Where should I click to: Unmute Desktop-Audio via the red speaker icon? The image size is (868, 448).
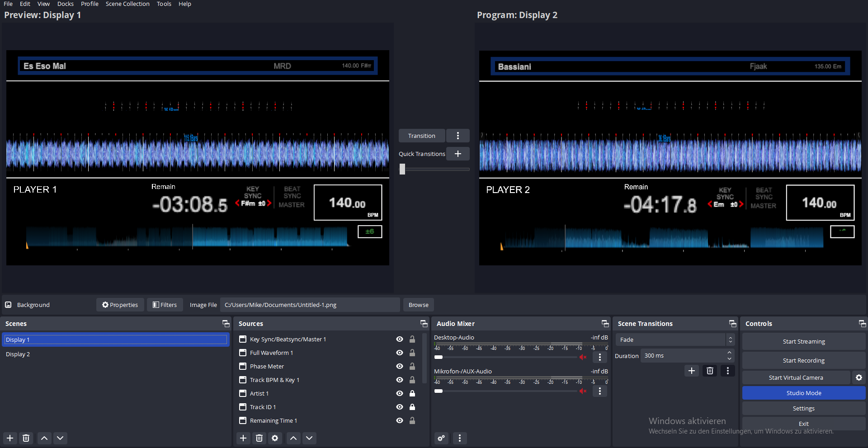[583, 357]
